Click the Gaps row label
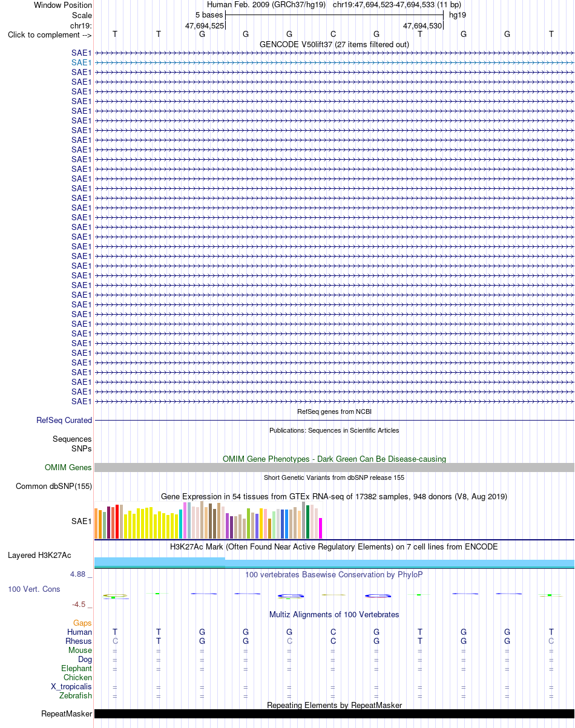Screen dimensions: 575x728 tap(82, 623)
